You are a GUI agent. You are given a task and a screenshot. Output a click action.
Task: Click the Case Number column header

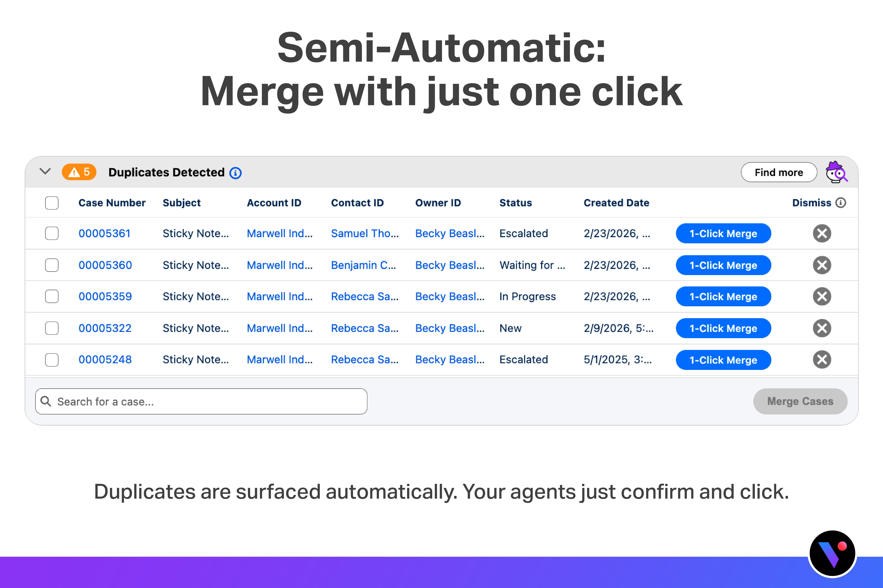(x=112, y=203)
